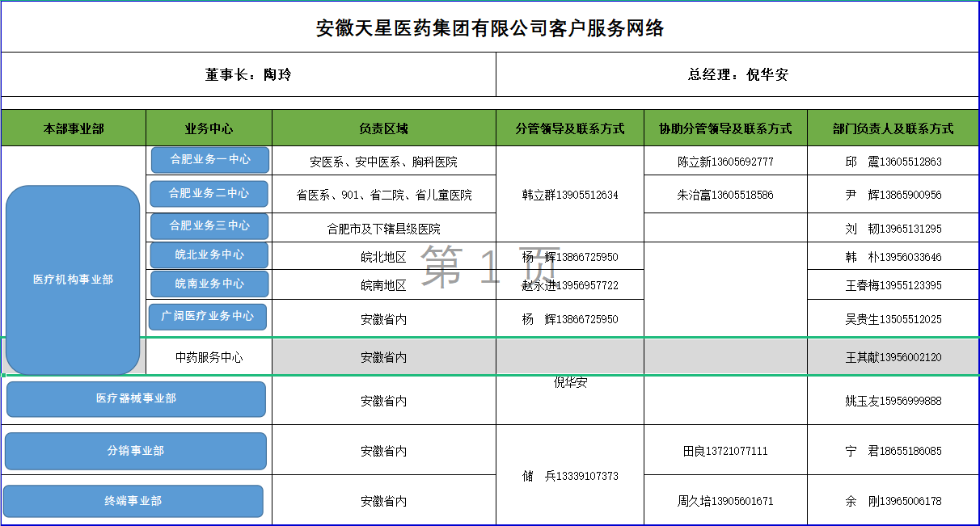Click the cell 吴贵生13505512025

tap(893, 319)
